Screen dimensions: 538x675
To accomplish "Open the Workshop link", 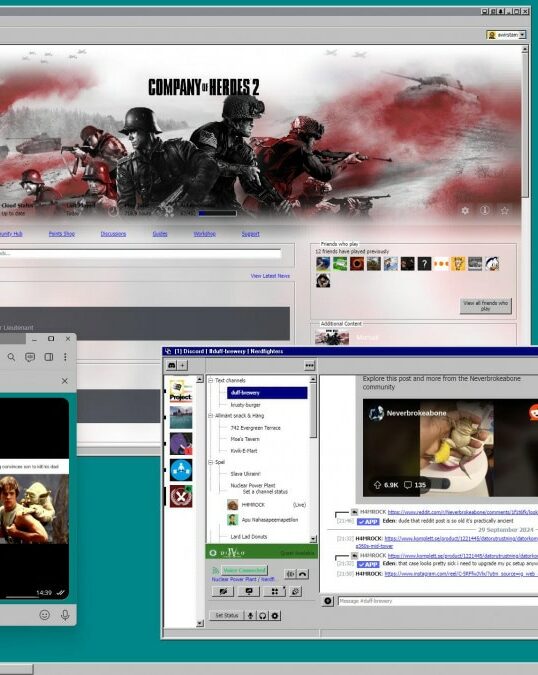I will coord(204,234).
